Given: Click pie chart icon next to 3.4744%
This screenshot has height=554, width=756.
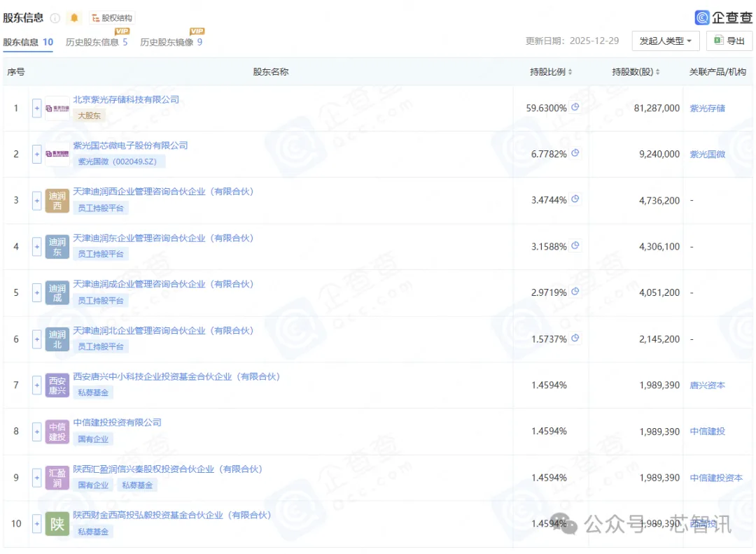Looking at the screenshot, I should (575, 199).
